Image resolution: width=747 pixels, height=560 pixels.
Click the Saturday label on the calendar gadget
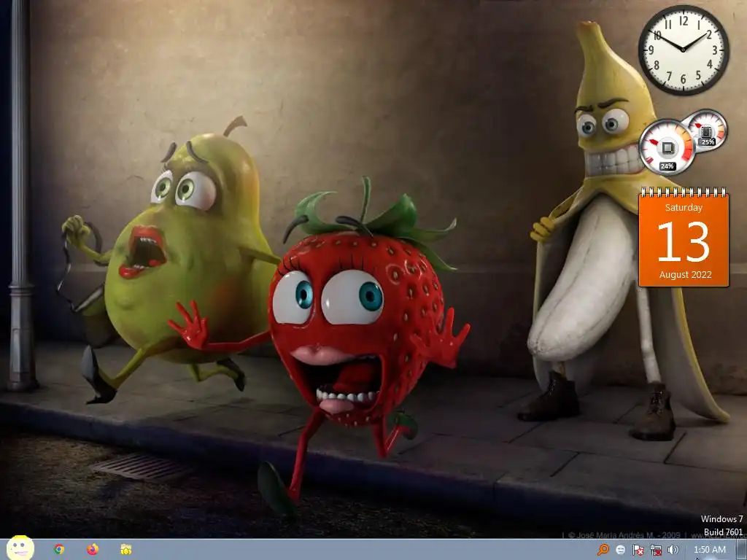(x=684, y=207)
